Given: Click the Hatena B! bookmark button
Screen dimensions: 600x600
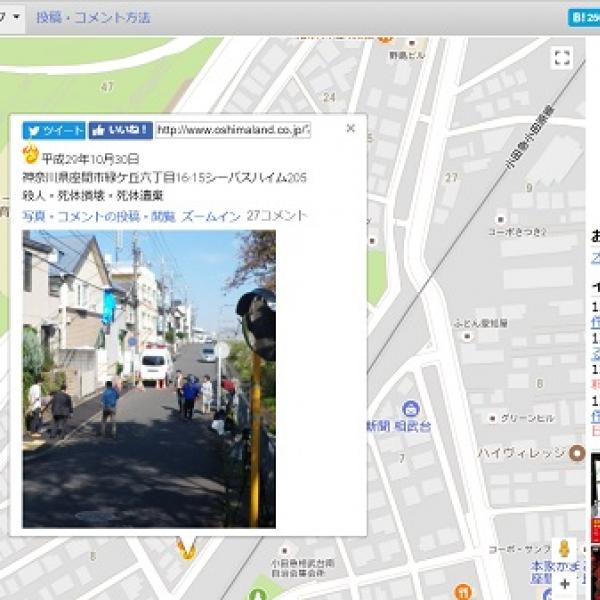Looking at the screenshot, I should pyautogui.click(x=584, y=18).
